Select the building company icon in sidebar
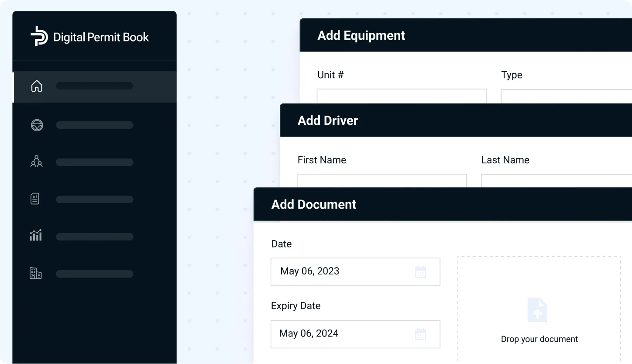 tap(35, 274)
